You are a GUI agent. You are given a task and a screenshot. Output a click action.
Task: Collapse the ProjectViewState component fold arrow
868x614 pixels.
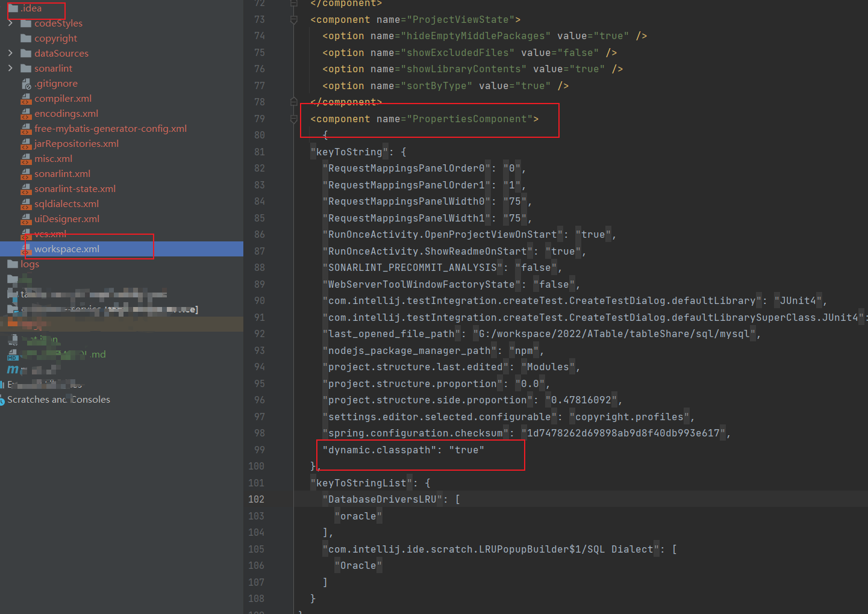tap(293, 19)
